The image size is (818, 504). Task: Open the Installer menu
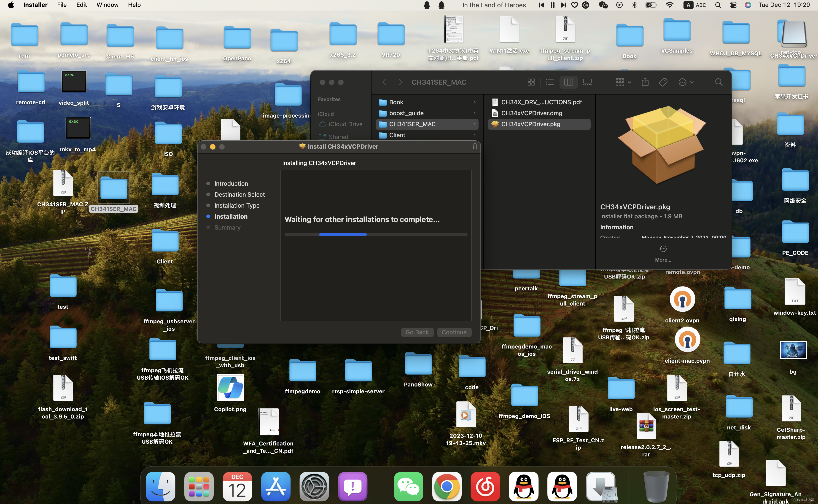tap(35, 5)
